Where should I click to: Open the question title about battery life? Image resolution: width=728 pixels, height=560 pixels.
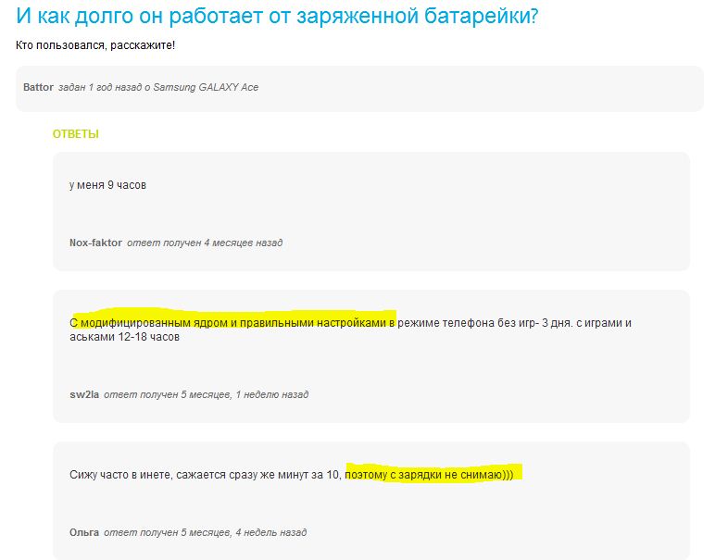[277, 16]
